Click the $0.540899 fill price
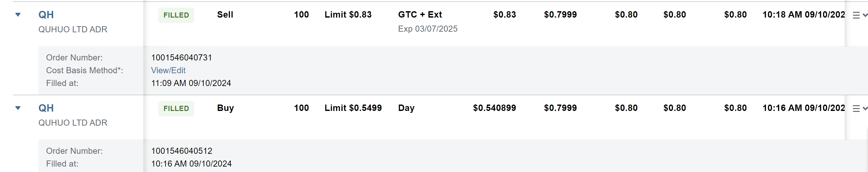 (494, 108)
